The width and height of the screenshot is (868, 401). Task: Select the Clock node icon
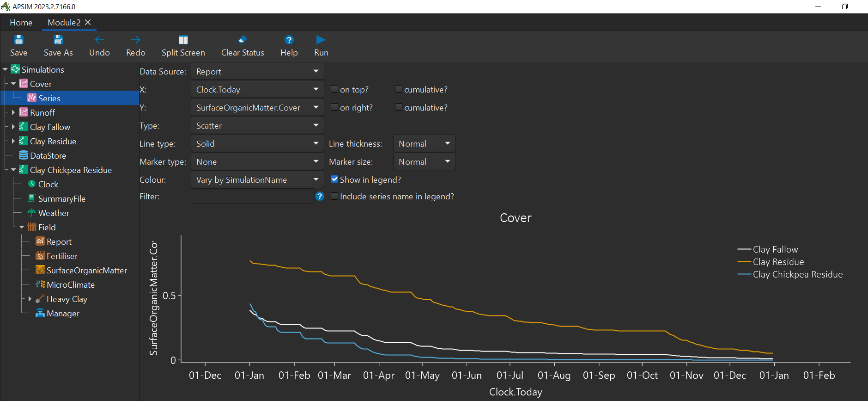32,184
